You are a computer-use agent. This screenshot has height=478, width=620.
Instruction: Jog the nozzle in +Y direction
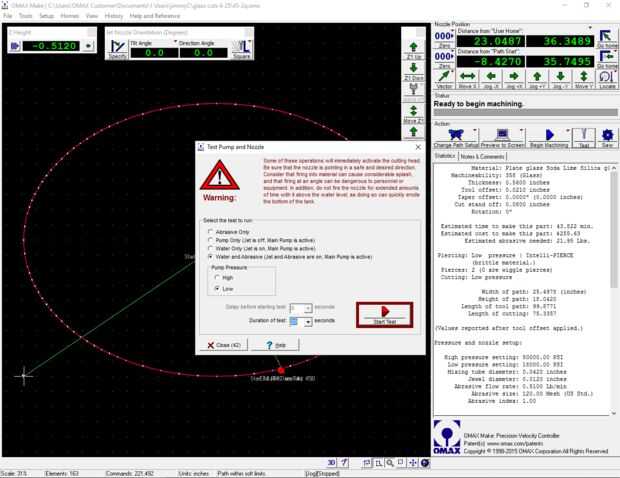(x=537, y=79)
